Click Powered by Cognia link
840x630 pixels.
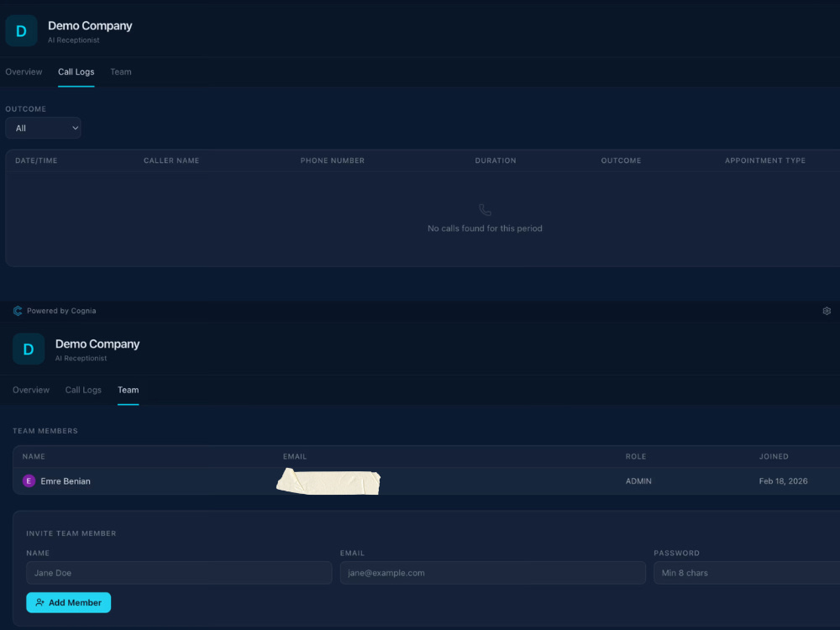(x=61, y=311)
